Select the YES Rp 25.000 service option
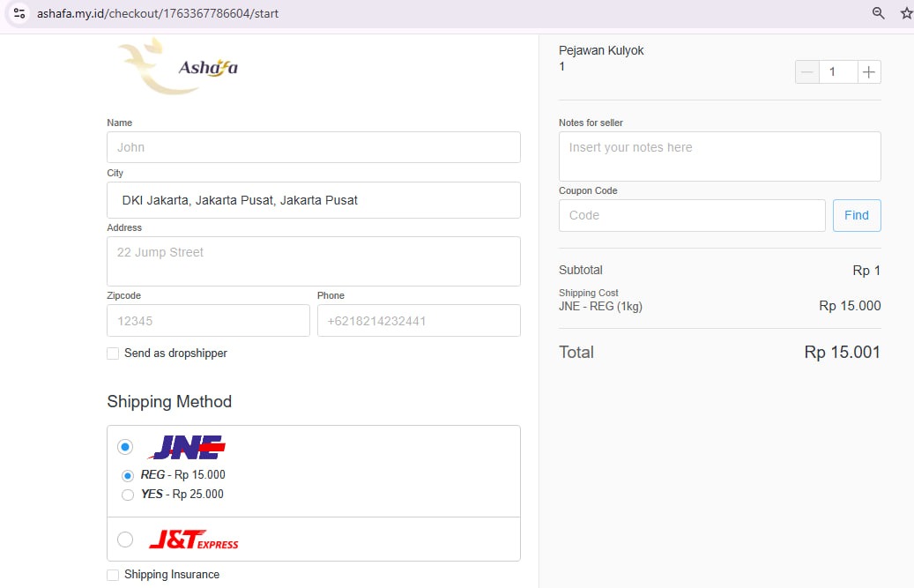This screenshot has height=588, width=914. pyautogui.click(x=128, y=495)
